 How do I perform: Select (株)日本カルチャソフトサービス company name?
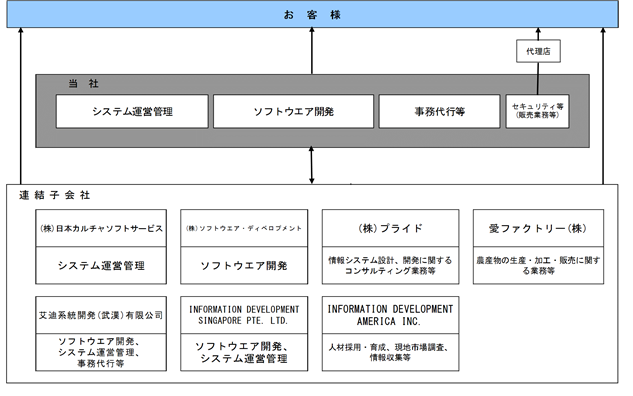tap(101, 228)
